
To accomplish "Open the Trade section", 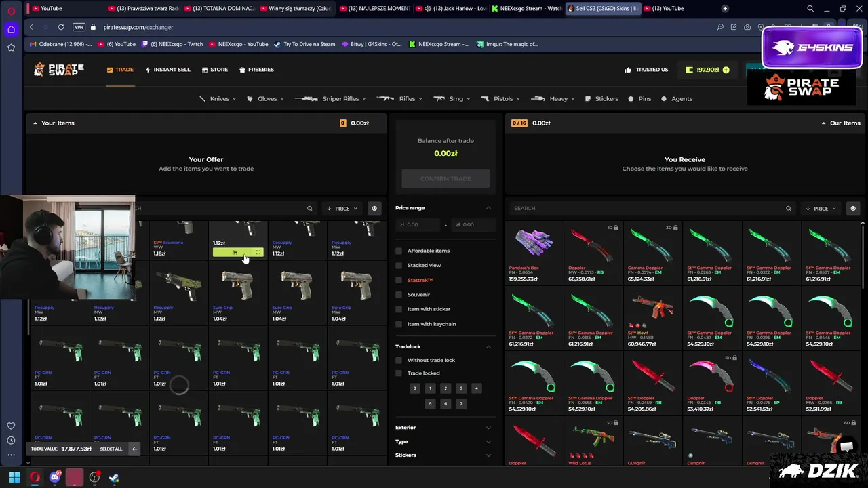I will tap(120, 70).
